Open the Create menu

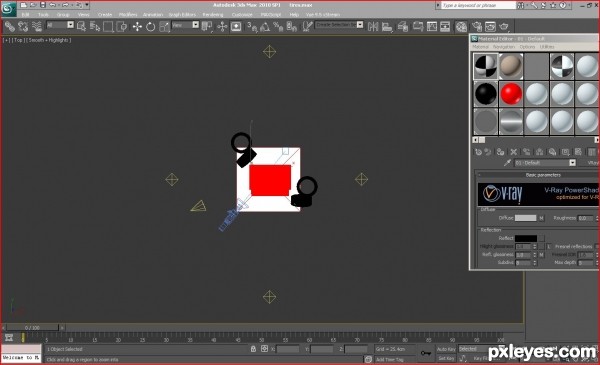point(105,15)
